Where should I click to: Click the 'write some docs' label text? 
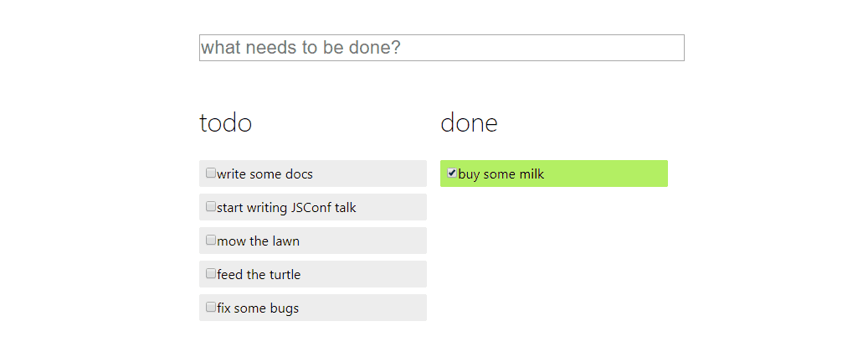pos(265,174)
